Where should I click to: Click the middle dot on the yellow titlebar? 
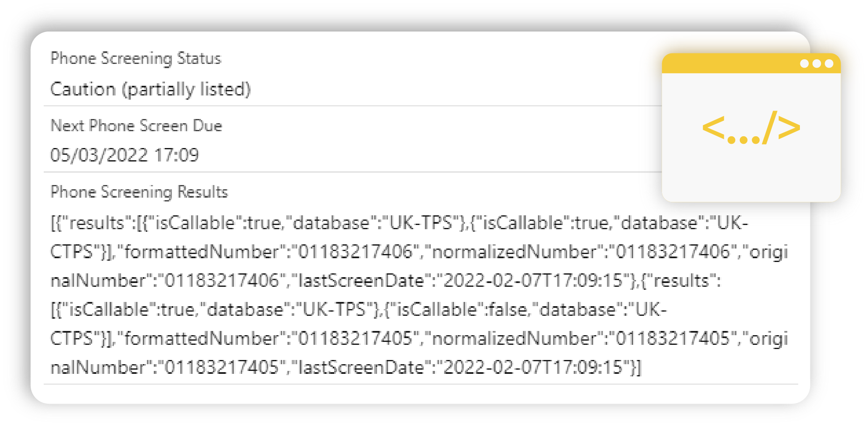point(818,64)
